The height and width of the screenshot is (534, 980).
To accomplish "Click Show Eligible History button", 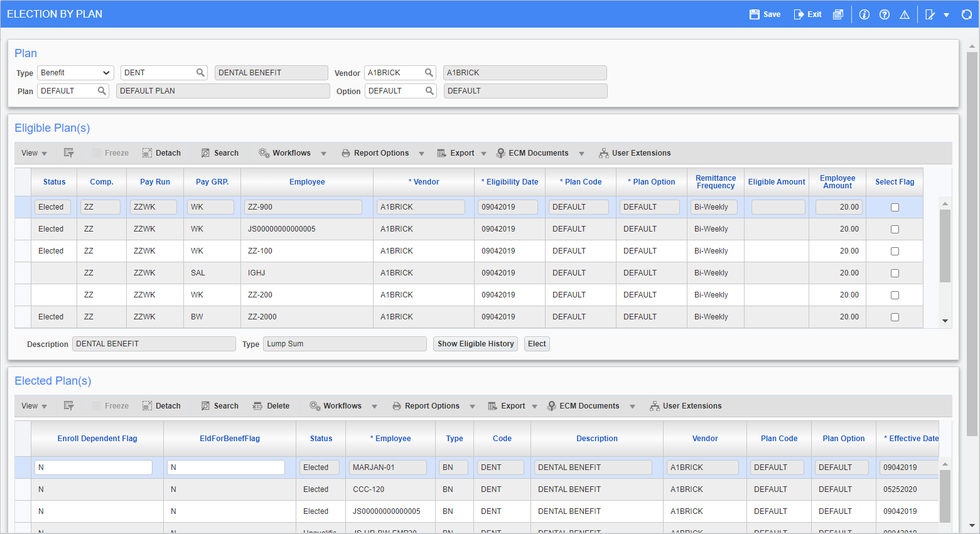I will [x=475, y=344].
